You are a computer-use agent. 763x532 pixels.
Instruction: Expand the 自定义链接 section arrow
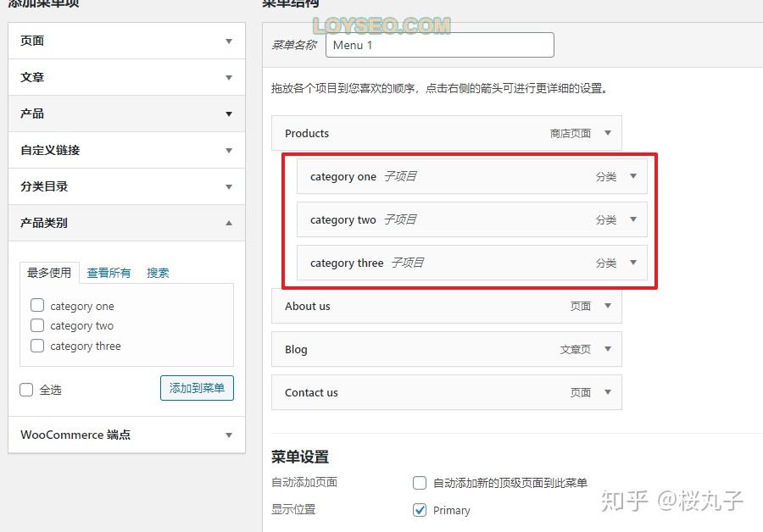(229, 151)
